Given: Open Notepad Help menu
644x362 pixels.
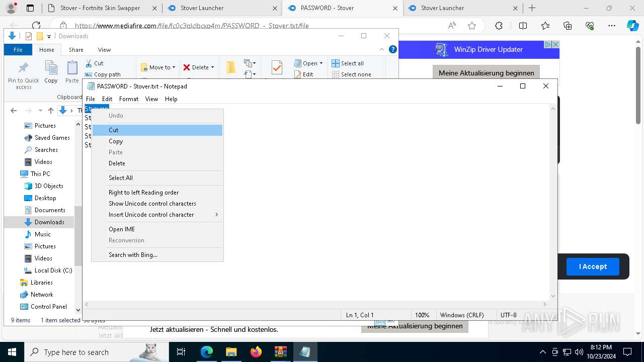Looking at the screenshot, I should coord(171,99).
